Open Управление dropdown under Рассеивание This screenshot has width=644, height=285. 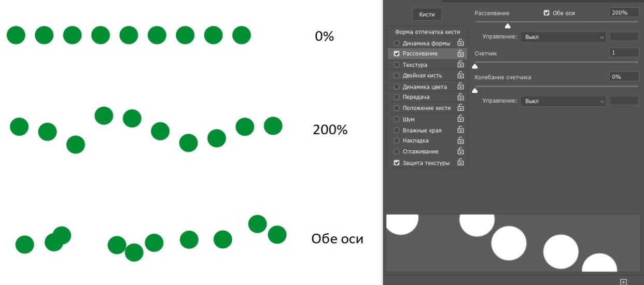click(564, 37)
